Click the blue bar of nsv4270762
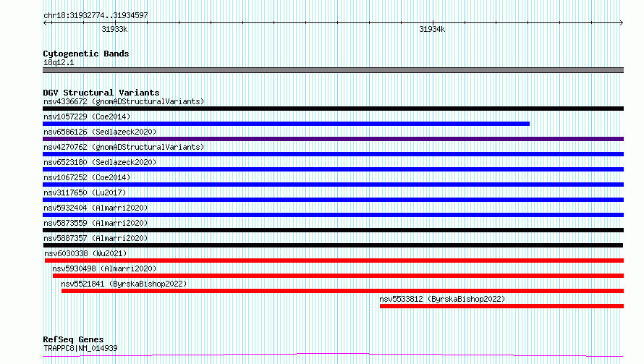This screenshot has width=644, height=364. click(x=333, y=154)
